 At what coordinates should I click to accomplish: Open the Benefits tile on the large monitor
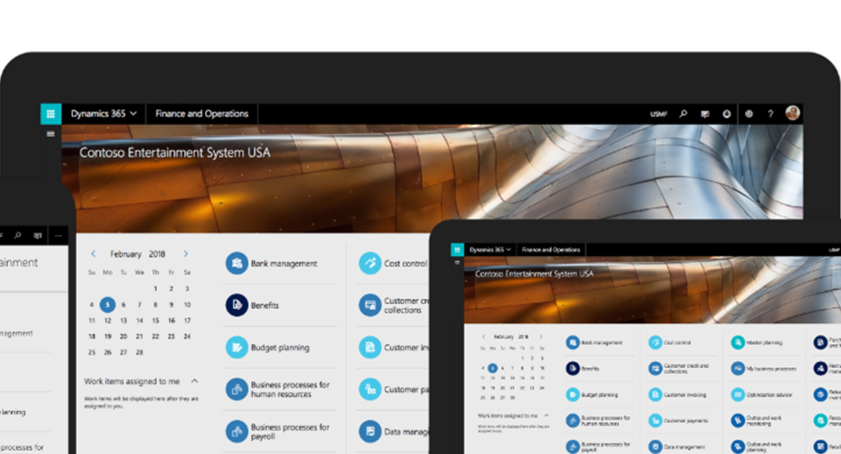[265, 305]
